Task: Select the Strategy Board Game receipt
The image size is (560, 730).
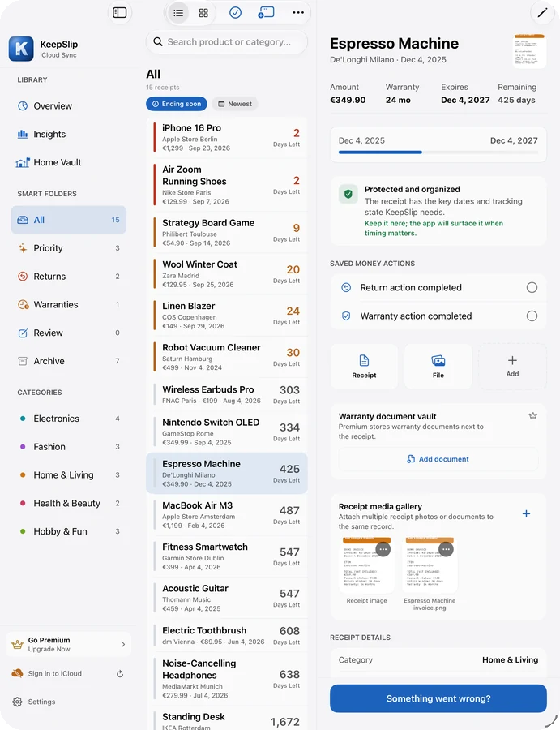Action: coord(226,232)
